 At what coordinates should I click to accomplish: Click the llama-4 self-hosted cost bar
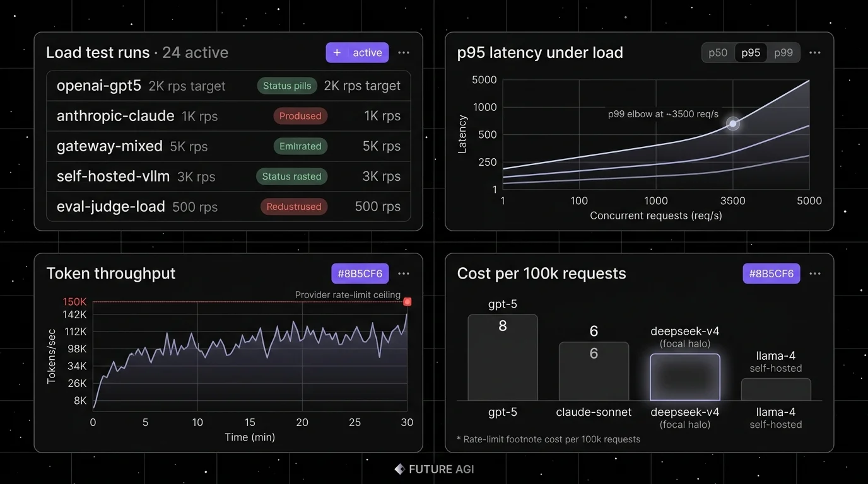pyautogui.click(x=776, y=389)
